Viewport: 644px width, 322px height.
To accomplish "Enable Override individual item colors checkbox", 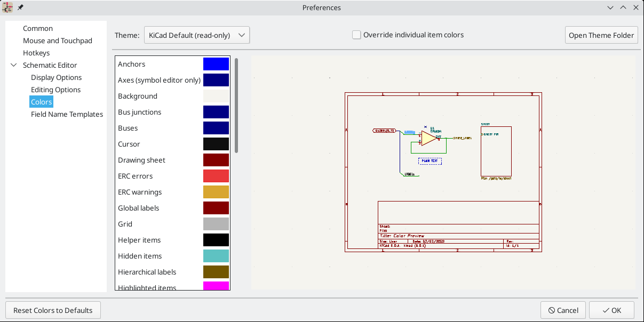I will pos(356,35).
